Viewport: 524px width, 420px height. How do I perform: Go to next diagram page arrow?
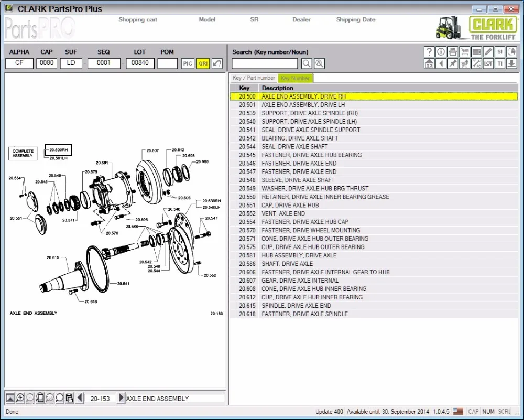(122, 398)
